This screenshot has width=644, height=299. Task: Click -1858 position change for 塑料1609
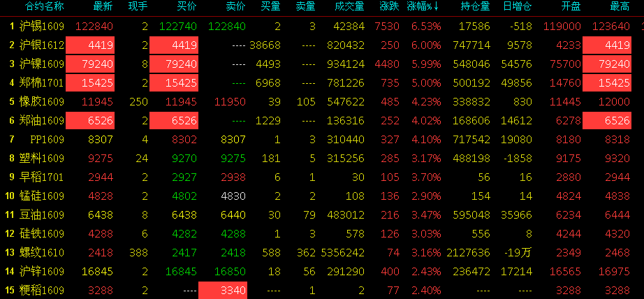[x=517, y=159]
